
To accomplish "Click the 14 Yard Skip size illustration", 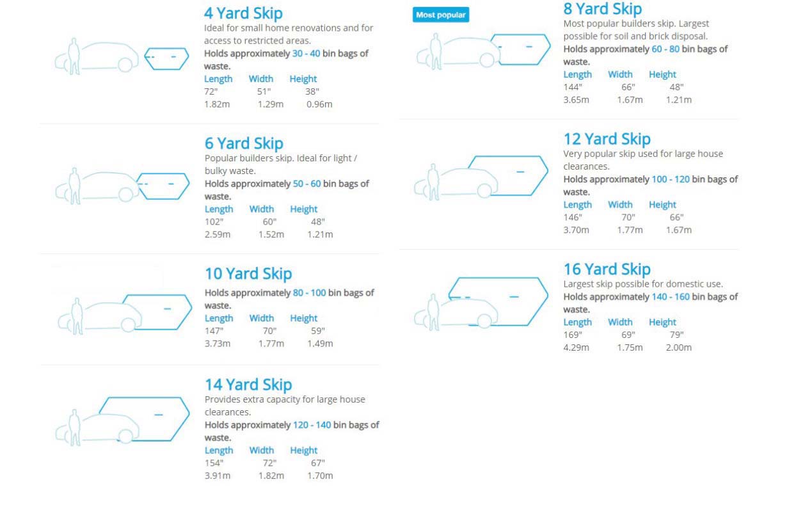I will (x=122, y=420).
